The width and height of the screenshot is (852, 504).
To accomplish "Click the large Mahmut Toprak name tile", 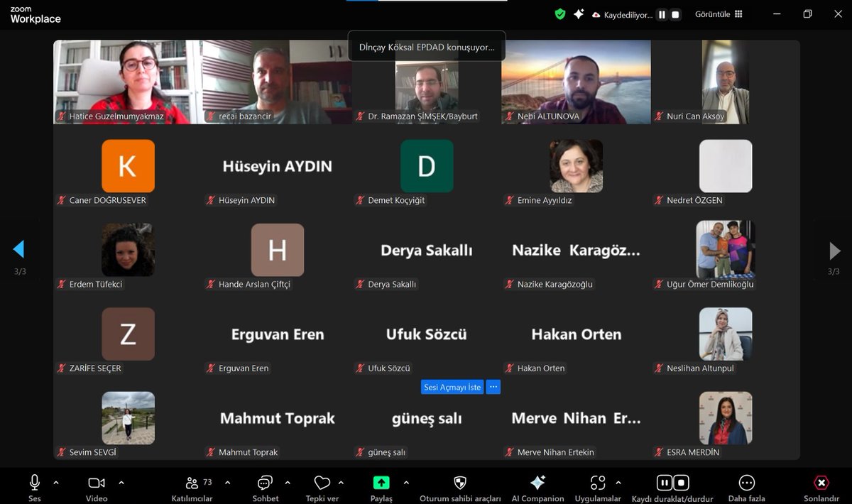I will (278, 418).
